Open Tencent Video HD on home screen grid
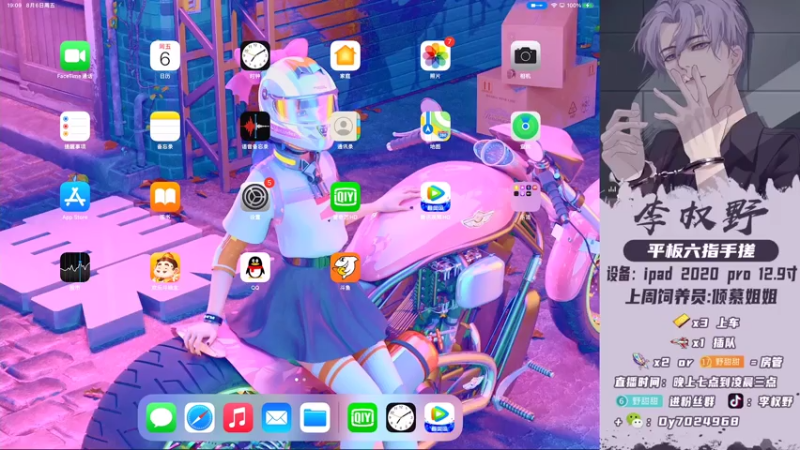This screenshot has height=450, width=800. [x=435, y=196]
